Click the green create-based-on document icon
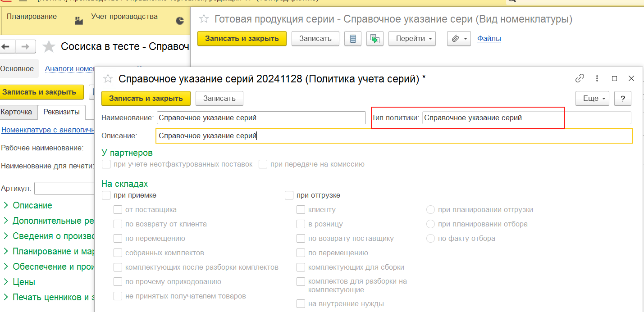 tap(375, 39)
